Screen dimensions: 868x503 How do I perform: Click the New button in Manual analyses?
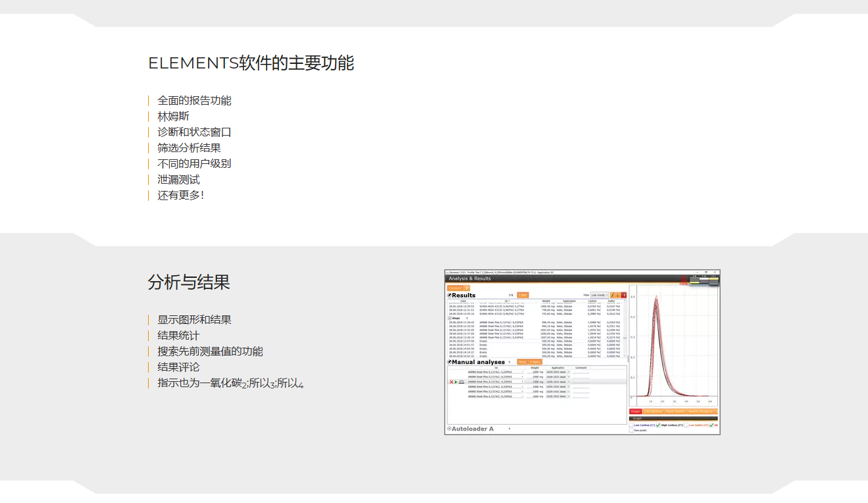pyautogui.click(x=522, y=362)
